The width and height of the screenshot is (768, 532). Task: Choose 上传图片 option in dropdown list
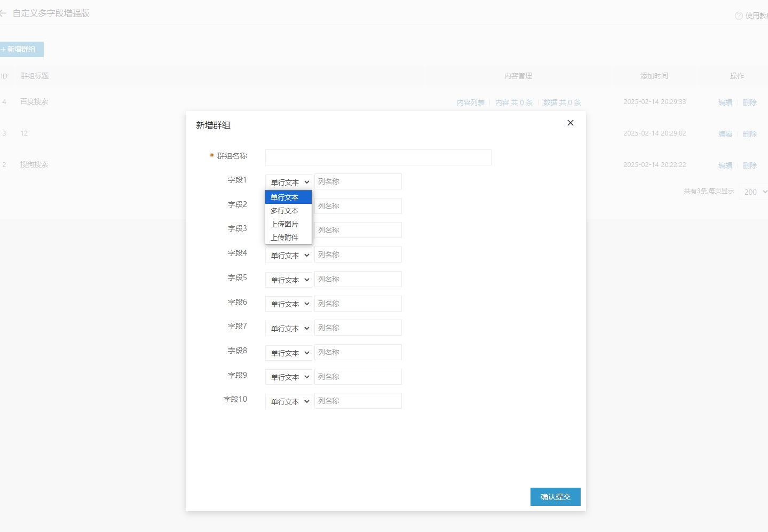[x=284, y=224]
